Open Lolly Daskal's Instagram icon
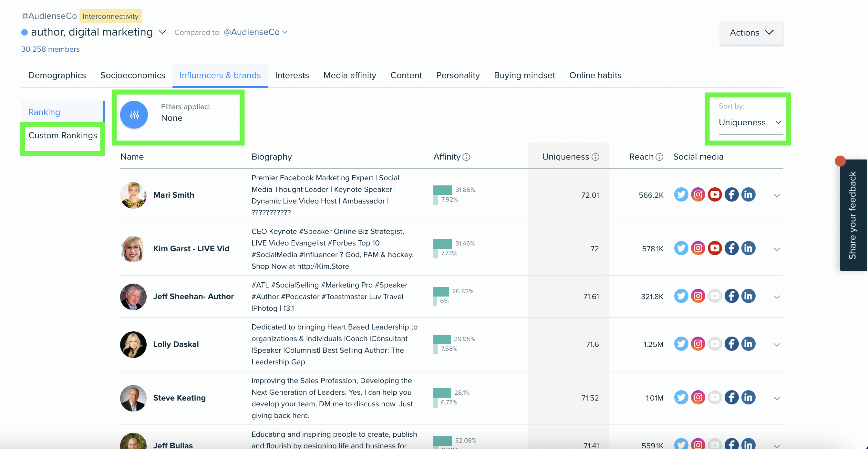868x449 pixels. pos(698,344)
